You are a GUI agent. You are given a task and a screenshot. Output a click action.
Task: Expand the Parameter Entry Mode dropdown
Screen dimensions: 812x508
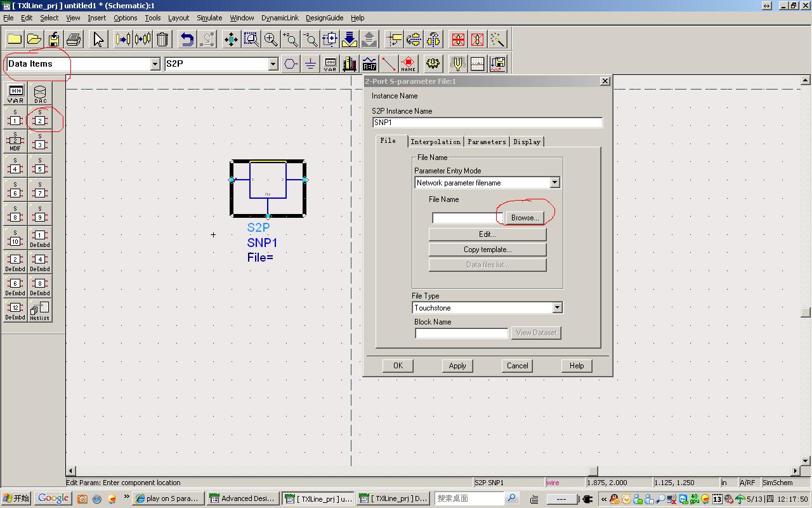pos(554,183)
